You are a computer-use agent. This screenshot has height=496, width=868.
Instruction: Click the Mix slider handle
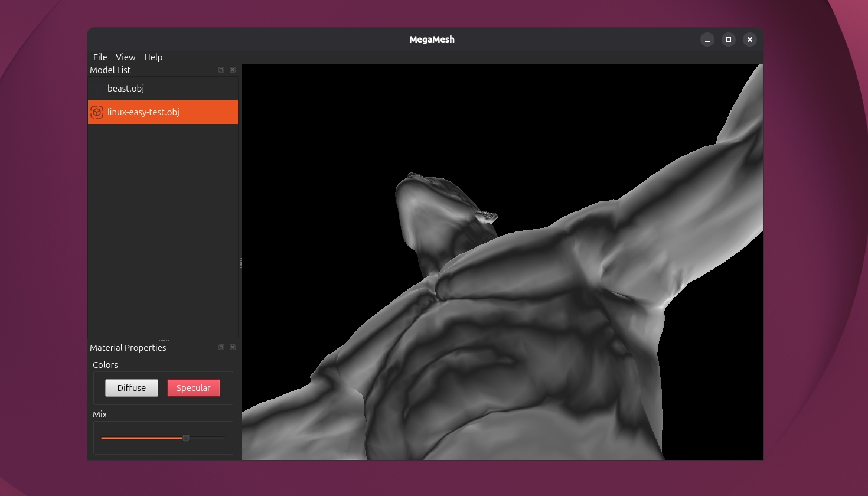(186, 438)
